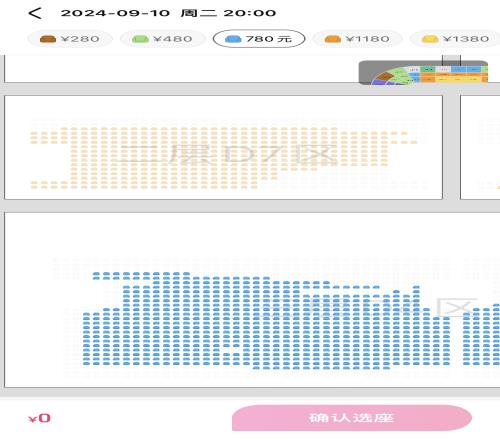Pick a blue seat in the top short row
This screenshot has height=440, width=500.
pos(136,274)
